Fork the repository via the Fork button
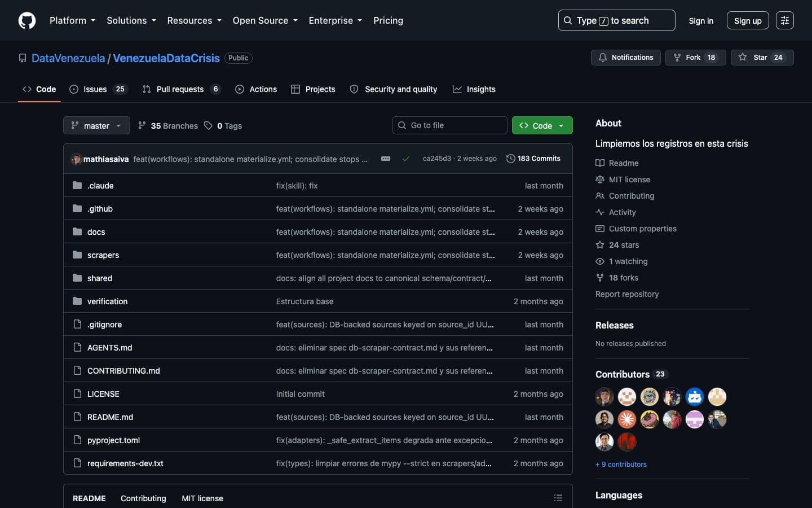812x508 pixels. pos(695,58)
